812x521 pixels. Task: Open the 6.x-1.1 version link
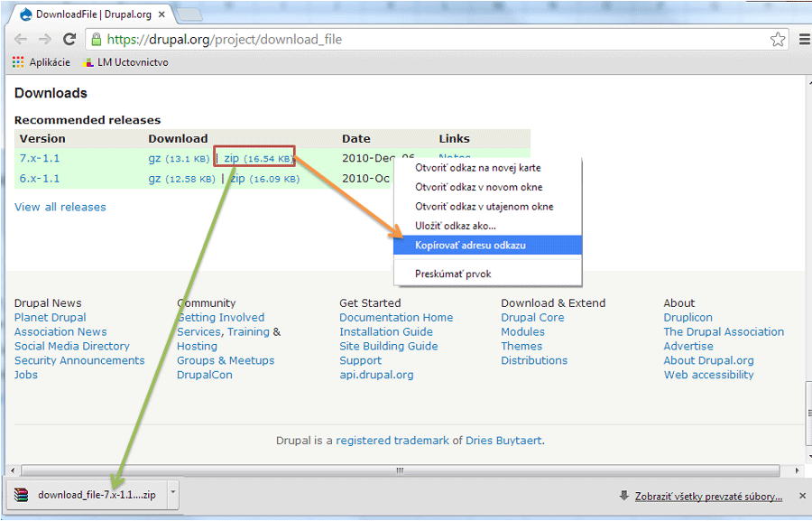[40, 179]
